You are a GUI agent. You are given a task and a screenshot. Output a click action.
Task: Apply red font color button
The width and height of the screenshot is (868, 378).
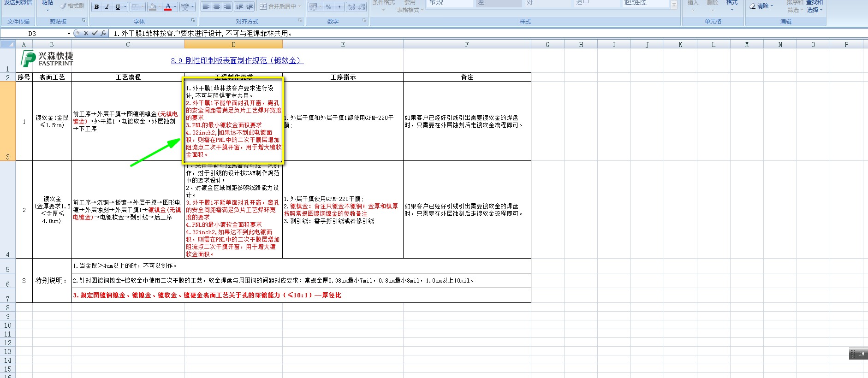coord(168,7)
